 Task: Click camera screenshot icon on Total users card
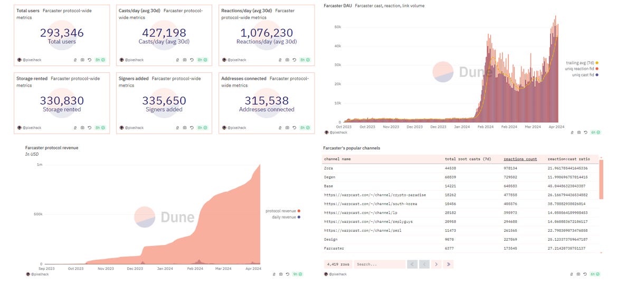coord(82,60)
